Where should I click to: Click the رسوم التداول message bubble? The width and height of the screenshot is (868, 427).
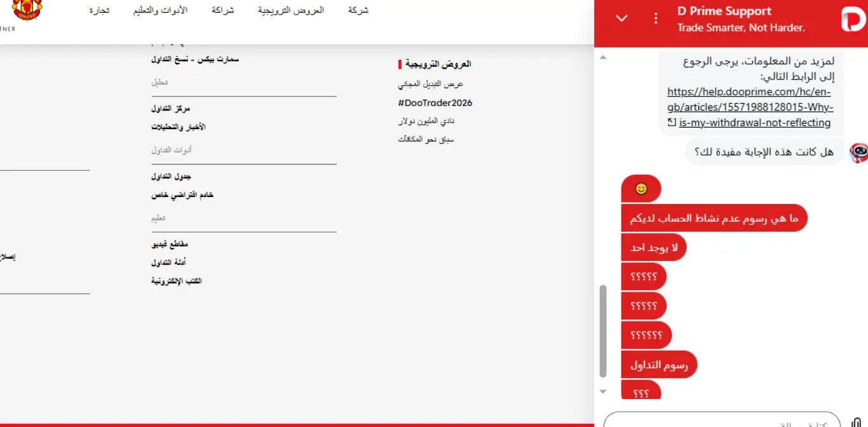point(659,365)
